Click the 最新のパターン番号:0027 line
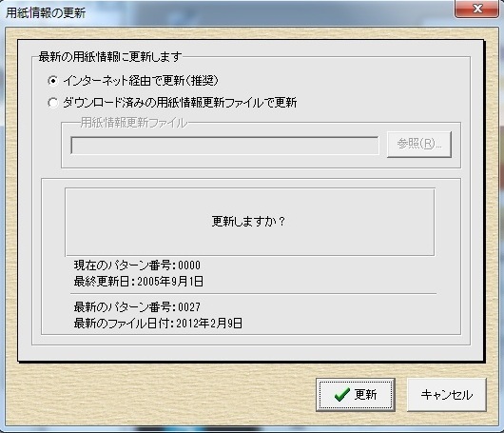Screen dimensions: 504x433 pos(137,306)
